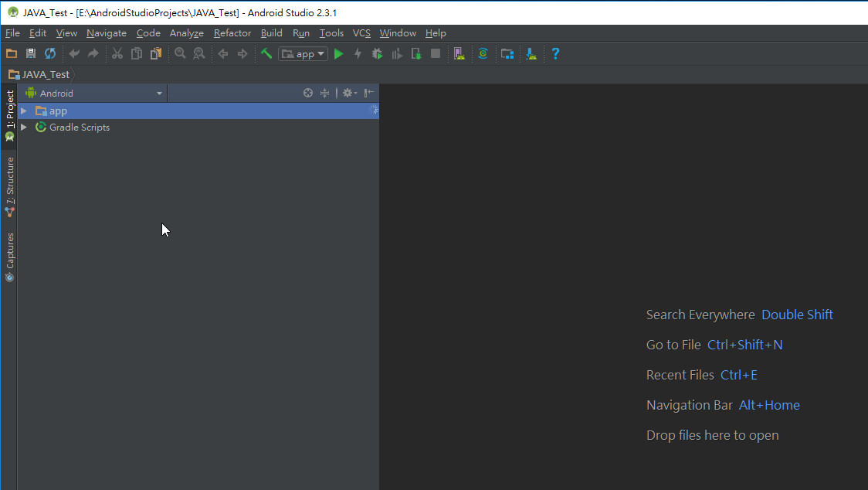868x490 pixels.
Task: Debug app with the bug icon
Action: pyautogui.click(x=377, y=54)
